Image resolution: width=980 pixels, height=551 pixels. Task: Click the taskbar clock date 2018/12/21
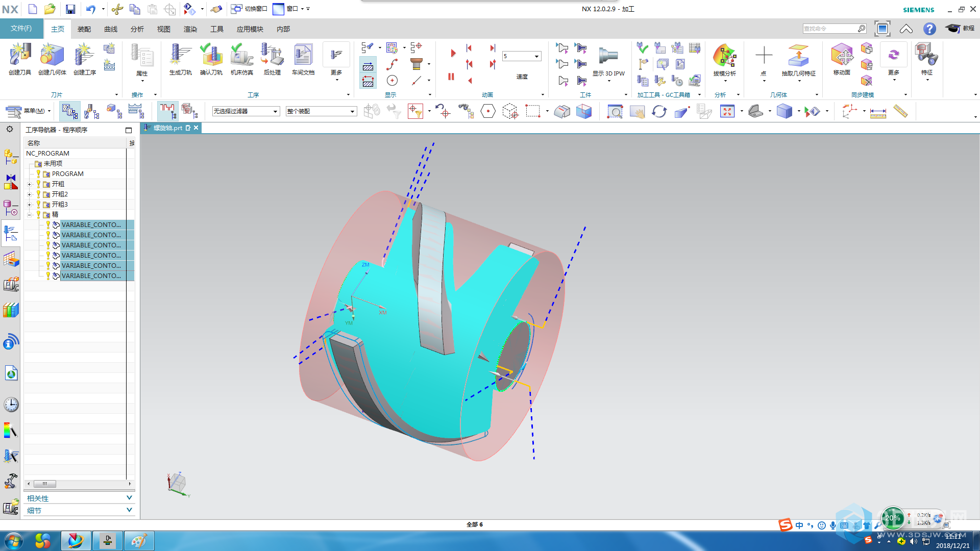click(952, 545)
